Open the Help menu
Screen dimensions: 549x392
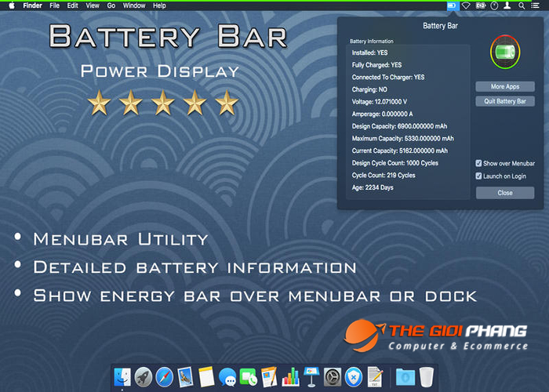click(x=159, y=5)
